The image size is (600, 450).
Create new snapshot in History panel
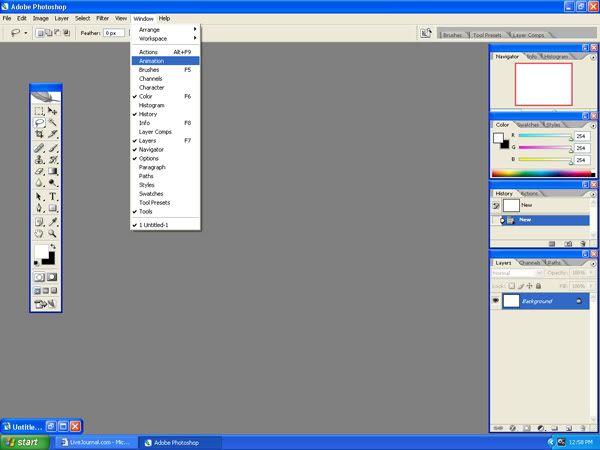pyautogui.click(x=568, y=244)
